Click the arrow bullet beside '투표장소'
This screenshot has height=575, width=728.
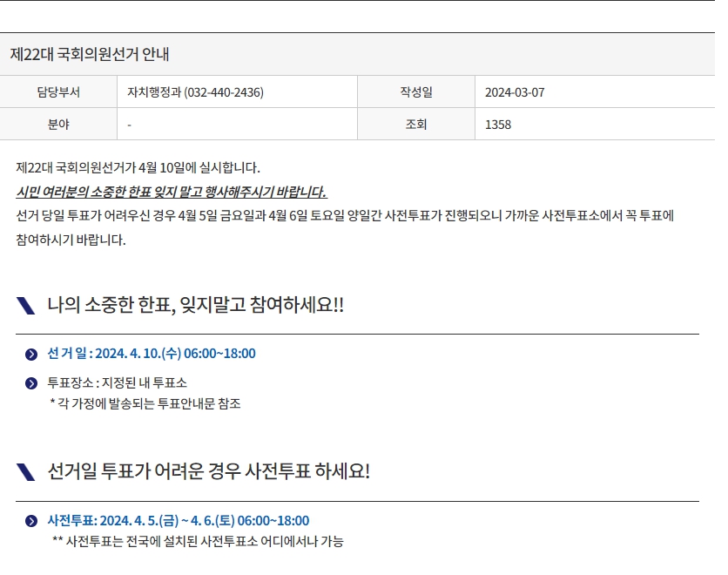pos(31,383)
